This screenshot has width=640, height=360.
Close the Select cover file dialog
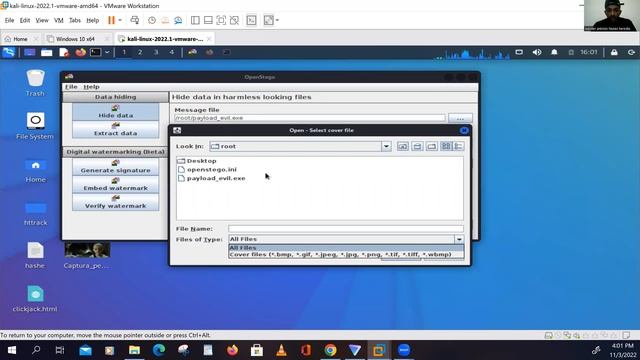pos(464,130)
